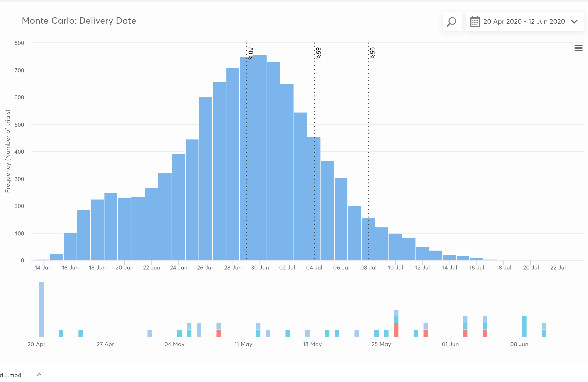The width and height of the screenshot is (588, 382).
Task: Open the chart hamburger menu icon
Action: pos(578,48)
